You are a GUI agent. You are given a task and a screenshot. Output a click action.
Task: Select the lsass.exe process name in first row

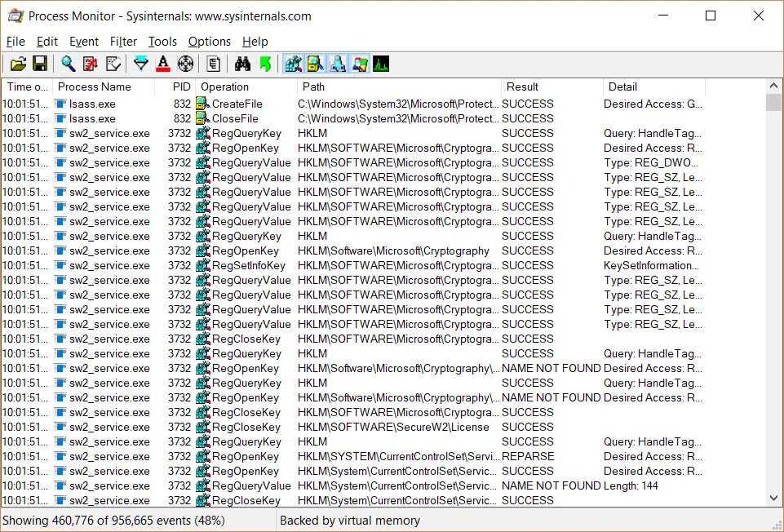tap(92, 104)
